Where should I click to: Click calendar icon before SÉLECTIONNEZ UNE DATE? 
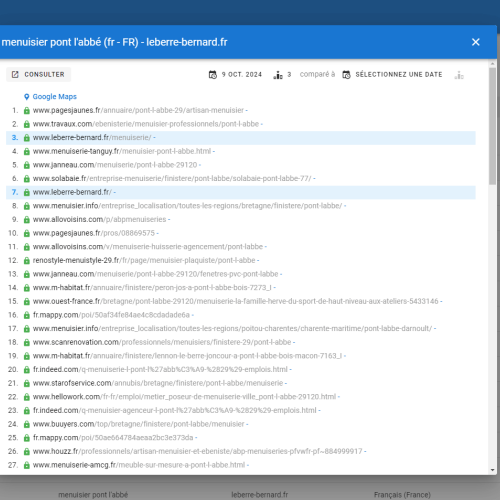(346, 75)
